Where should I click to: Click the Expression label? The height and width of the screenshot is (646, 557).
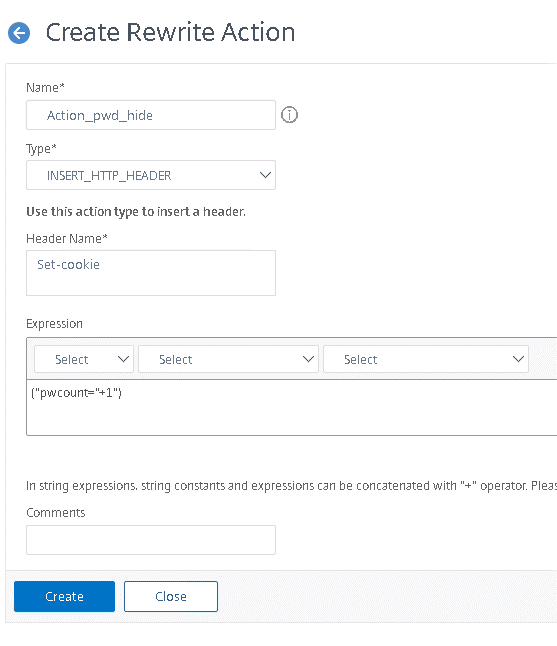(x=54, y=323)
